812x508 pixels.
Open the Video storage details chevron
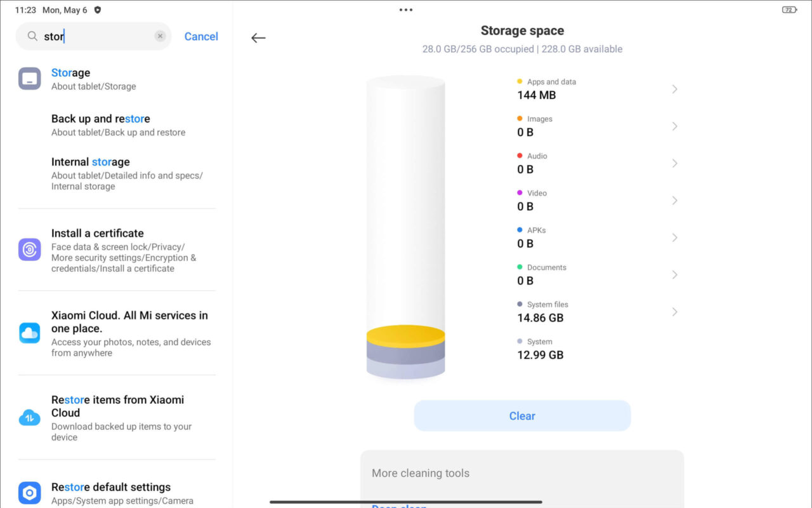674,201
